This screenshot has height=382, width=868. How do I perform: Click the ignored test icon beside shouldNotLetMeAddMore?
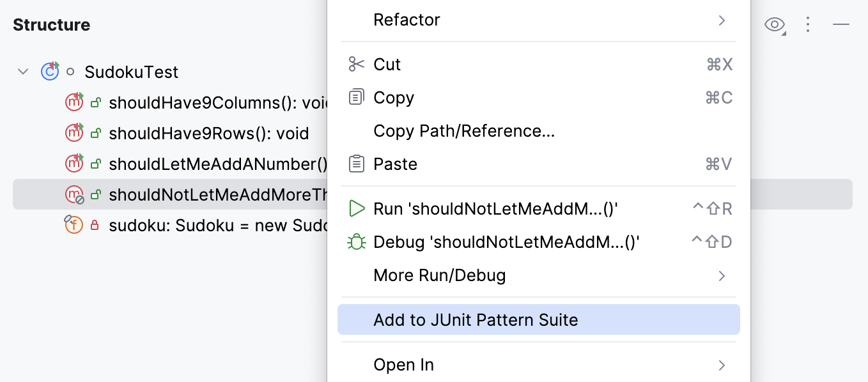(x=75, y=194)
